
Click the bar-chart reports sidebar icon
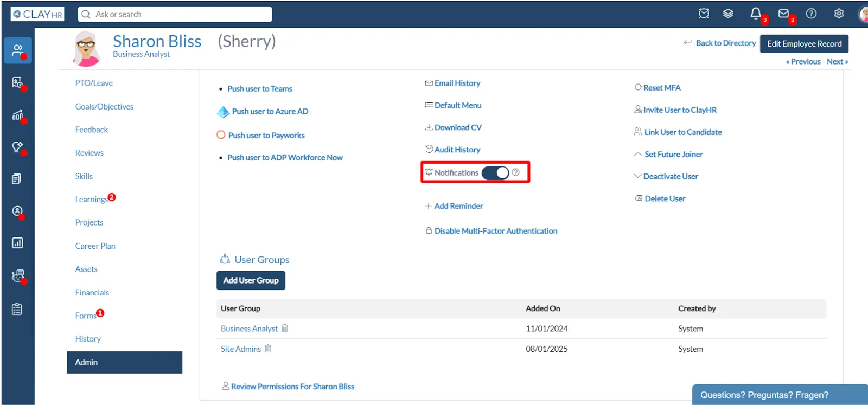click(17, 243)
